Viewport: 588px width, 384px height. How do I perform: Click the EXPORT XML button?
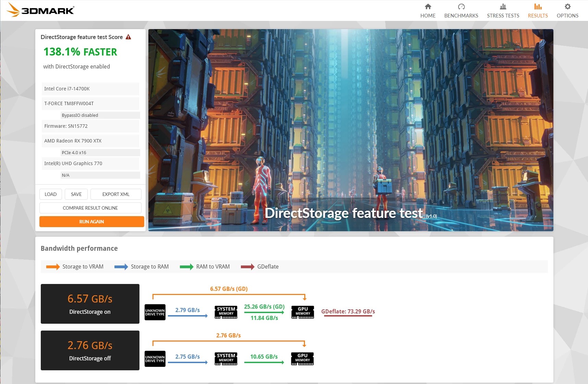116,194
